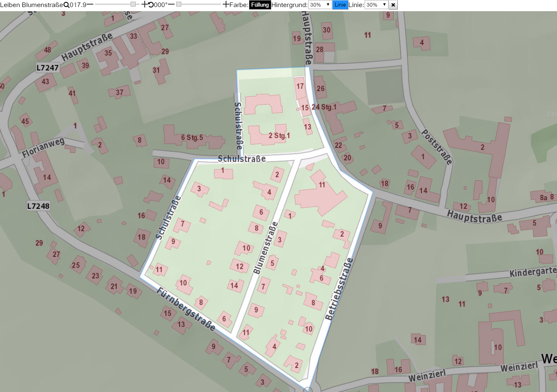
Task: Click the zoom level slider handle
Action: 133,5
